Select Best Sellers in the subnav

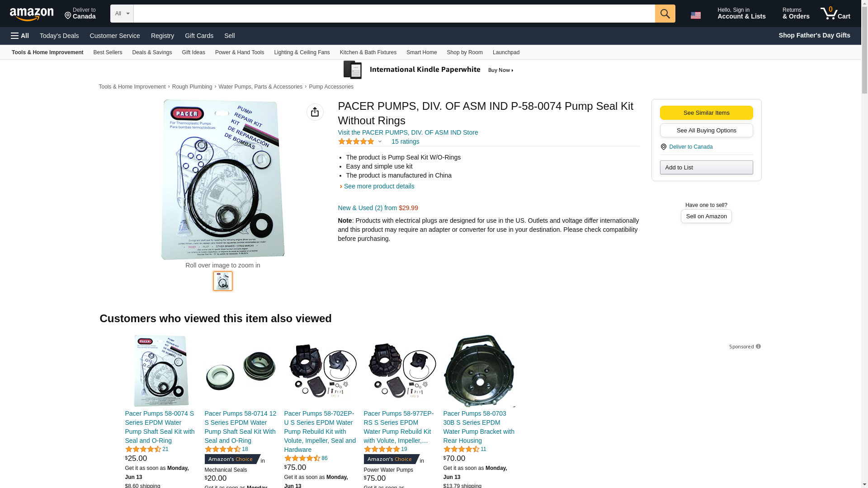click(x=108, y=52)
